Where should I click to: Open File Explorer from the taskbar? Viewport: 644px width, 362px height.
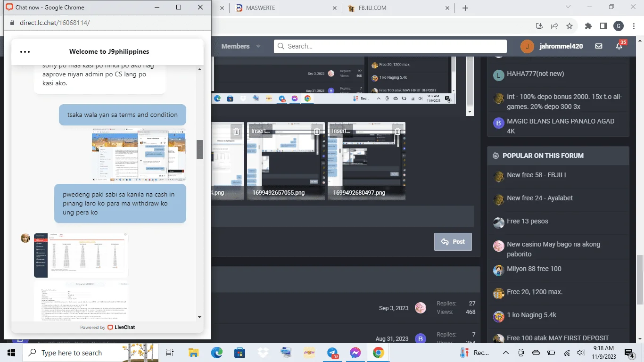[x=193, y=353]
